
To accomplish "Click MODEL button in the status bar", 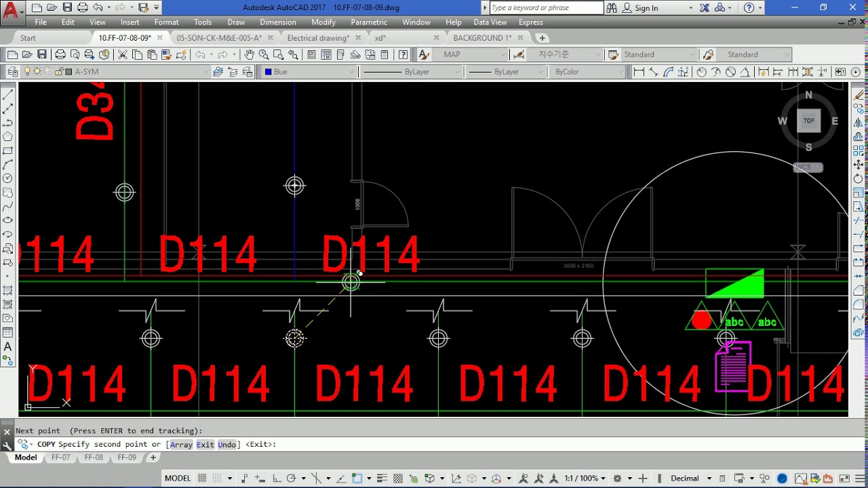I will (178, 478).
